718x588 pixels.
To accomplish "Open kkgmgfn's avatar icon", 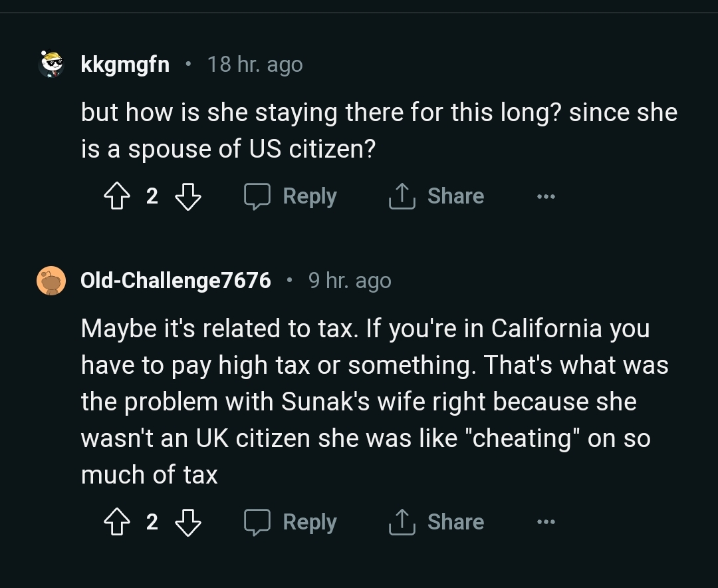I will pyautogui.click(x=51, y=65).
